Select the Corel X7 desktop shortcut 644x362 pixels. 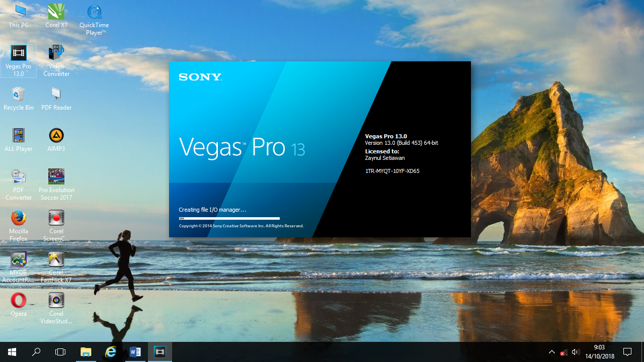tap(56, 16)
